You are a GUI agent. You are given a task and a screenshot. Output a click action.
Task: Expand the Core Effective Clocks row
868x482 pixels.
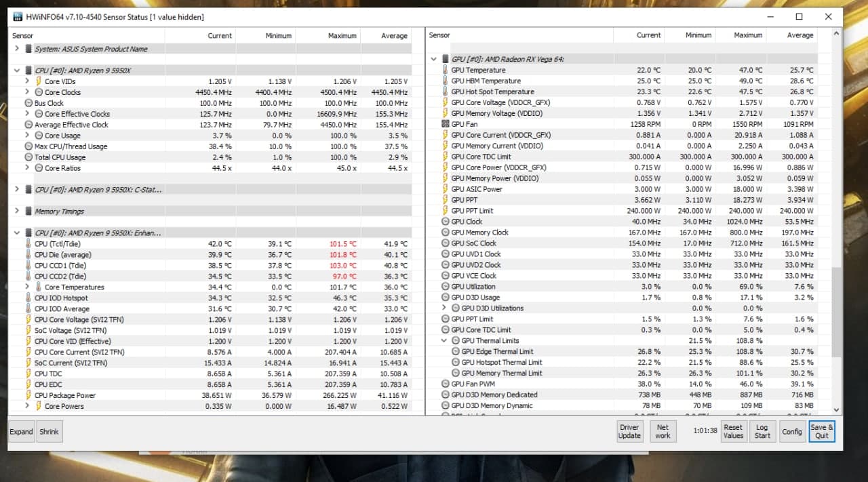pos(27,114)
